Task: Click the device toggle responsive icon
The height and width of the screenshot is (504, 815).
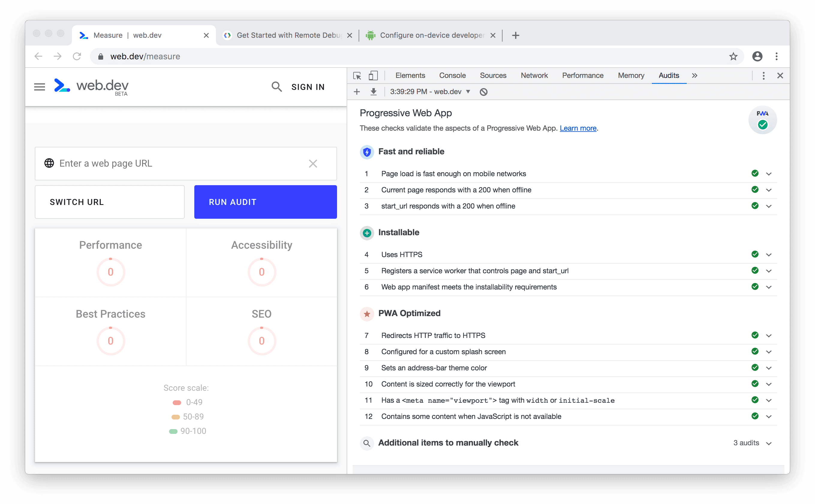Action: point(374,76)
